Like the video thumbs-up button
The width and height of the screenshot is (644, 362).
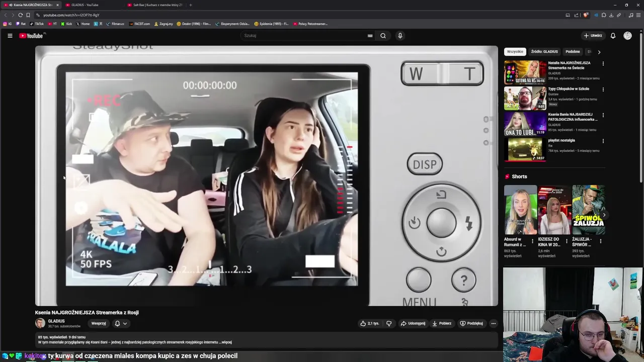click(x=370, y=323)
